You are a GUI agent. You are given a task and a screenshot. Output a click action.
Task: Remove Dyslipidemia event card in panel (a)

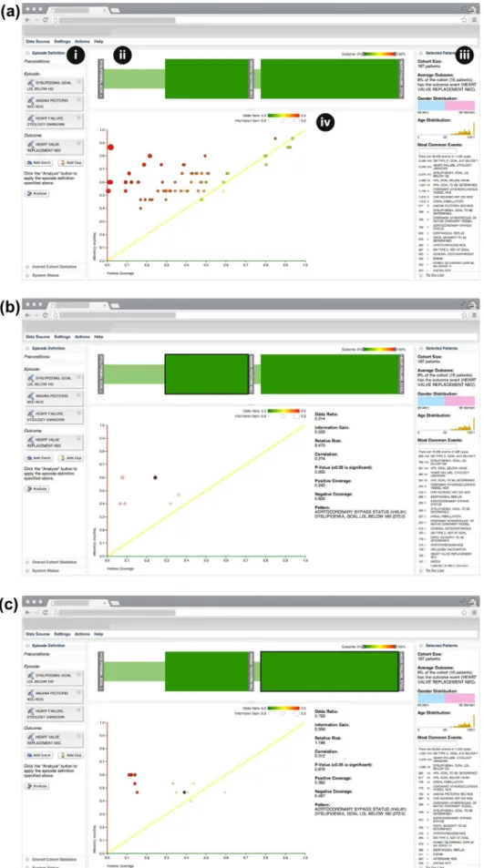(x=78, y=81)
